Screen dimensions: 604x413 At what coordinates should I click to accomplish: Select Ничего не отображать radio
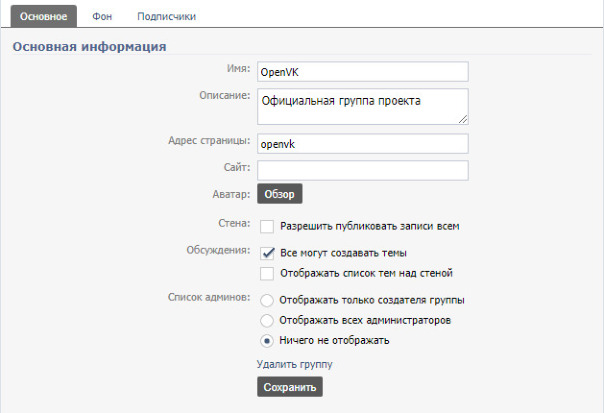pyautogui.click(x=267, y=341)
